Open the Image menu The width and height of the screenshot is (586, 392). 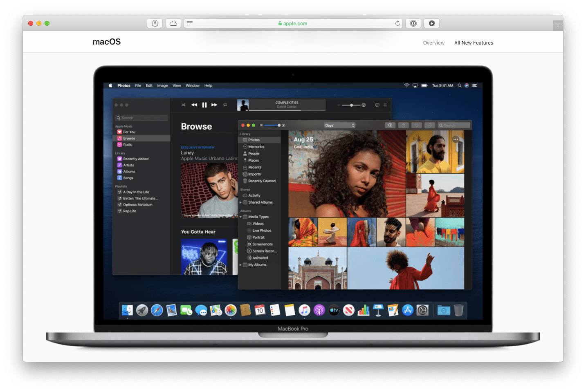click(x=162, y=86)
